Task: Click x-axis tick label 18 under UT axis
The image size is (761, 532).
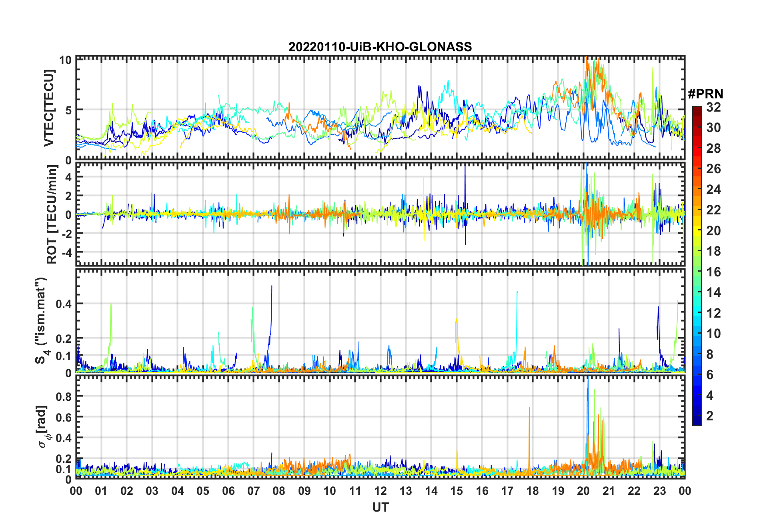Action: coord(533,491)
